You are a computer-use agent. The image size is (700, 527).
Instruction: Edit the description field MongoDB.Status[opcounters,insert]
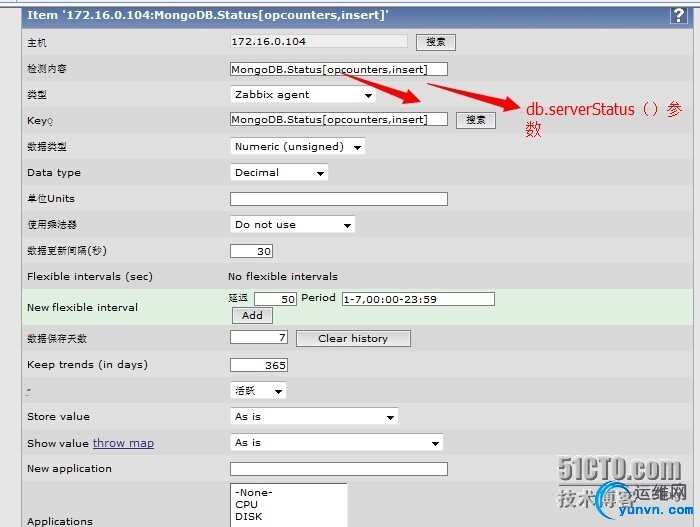pos(339,69)
